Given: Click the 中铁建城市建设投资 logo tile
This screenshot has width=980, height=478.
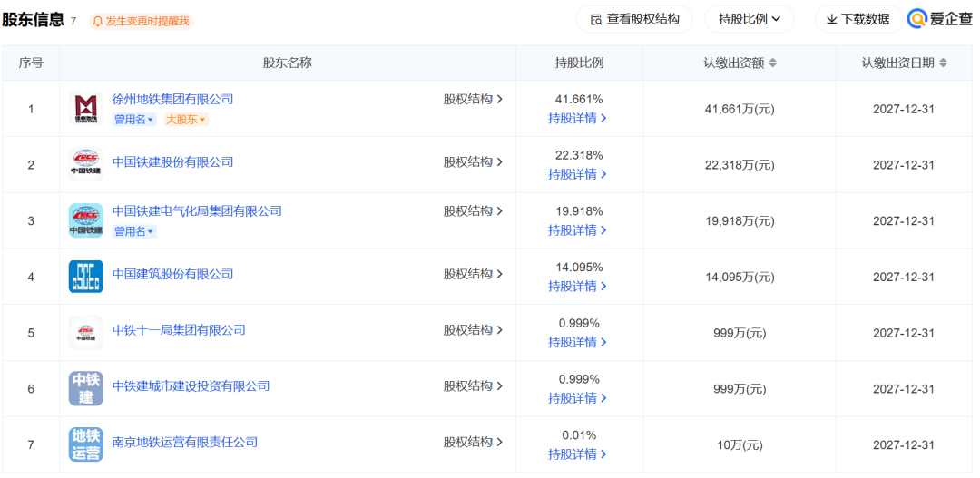Looking at the screenshot, I should coord(85,388).
